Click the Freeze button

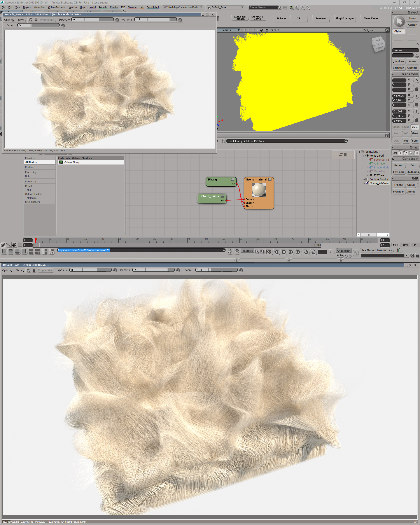(x=398, y=185)
